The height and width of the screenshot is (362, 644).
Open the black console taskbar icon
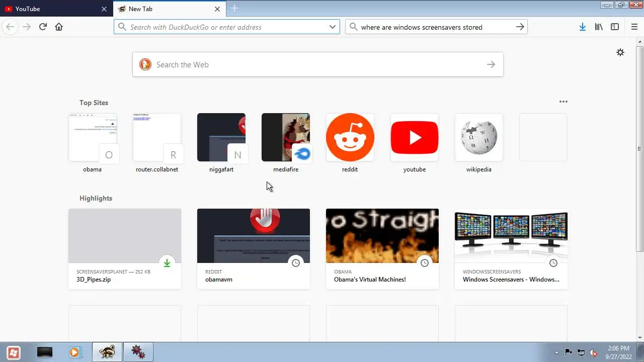(45, 352)
